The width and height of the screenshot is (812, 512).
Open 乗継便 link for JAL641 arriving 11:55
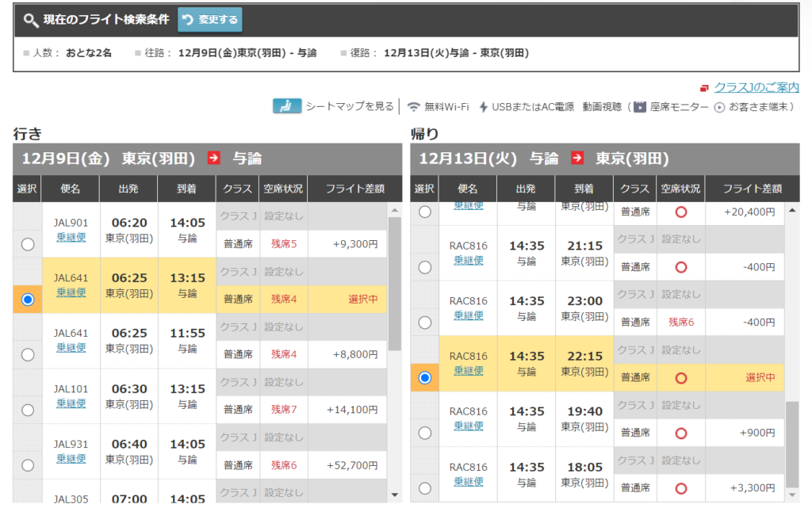pyautogui.click(x=71, y=347)
